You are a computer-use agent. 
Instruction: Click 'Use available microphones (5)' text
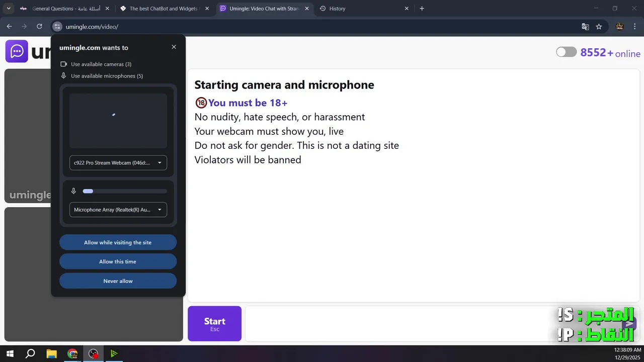coord(107,76)
